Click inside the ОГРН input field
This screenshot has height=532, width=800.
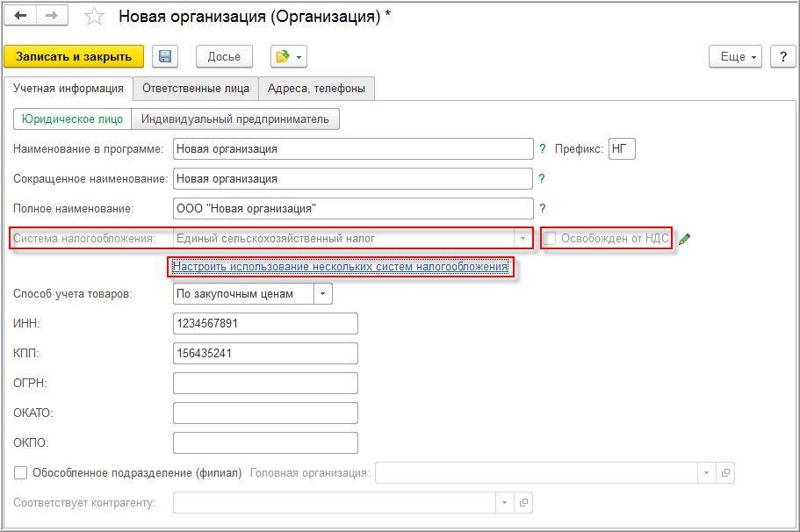coord(265,383)
